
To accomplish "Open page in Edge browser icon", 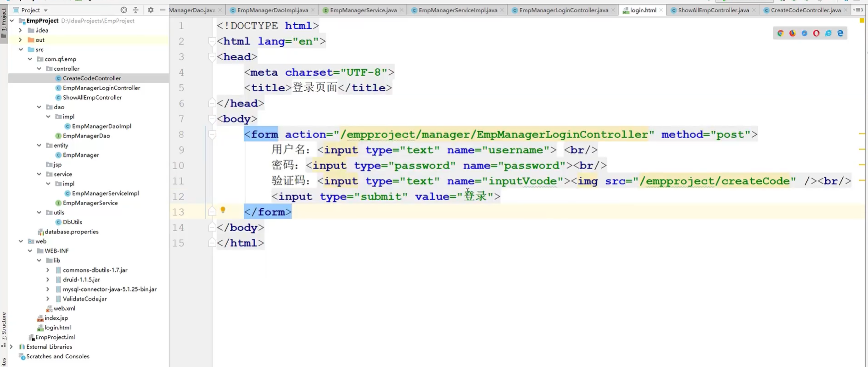I will pyautogui.click(x=840, y=33).
